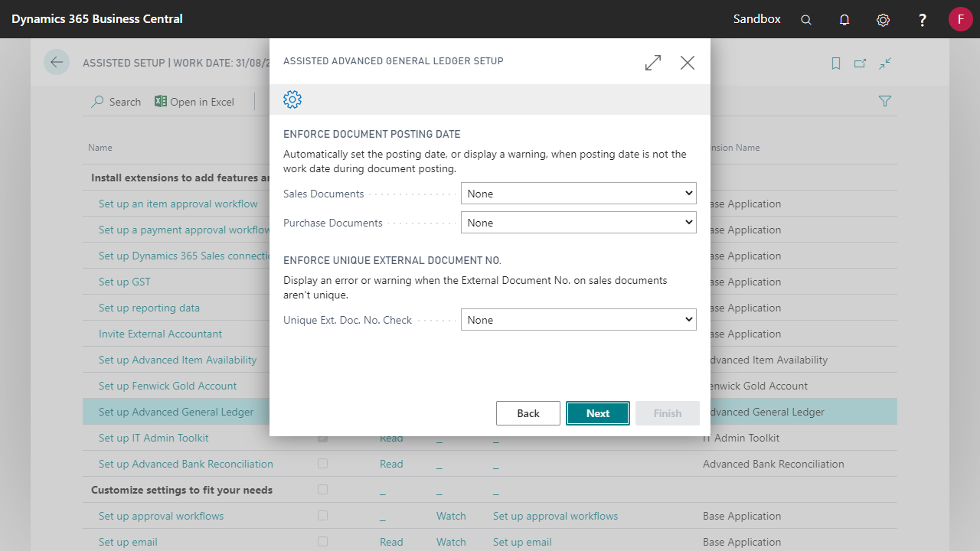Toggle checkbox for Set up email
Viewport: 980px width, 551px height.
tap(322, 542)
